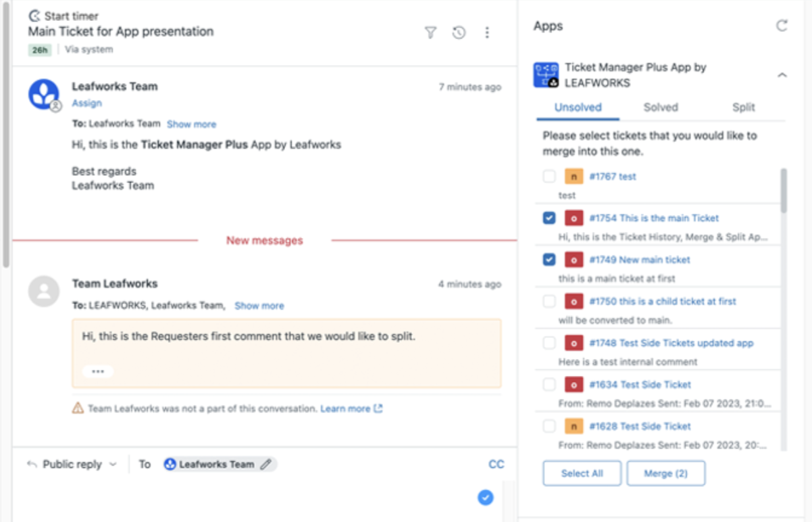Open ticket #1628 Test Side Ticket link
Image resolution: width=812 pixels, height=522 pixels.
[x=640, y=426]
